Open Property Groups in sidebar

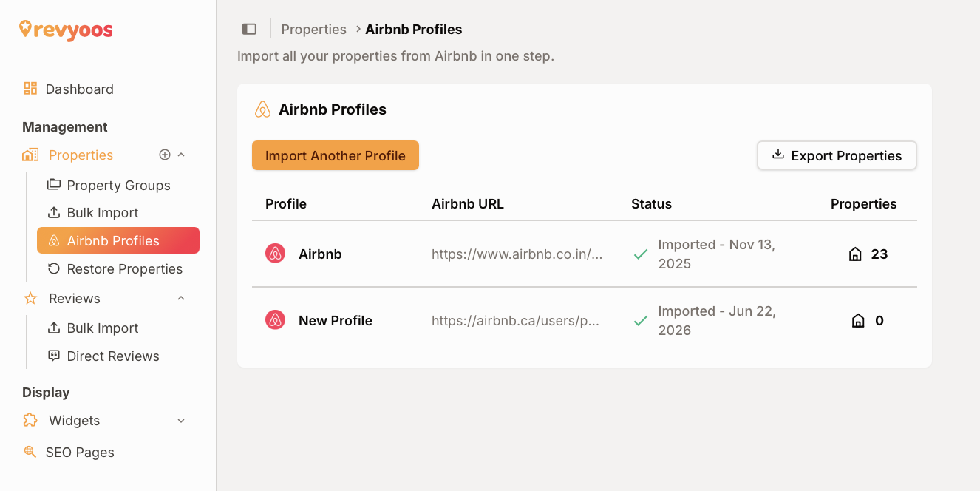pyautogui.click(x=118, y=185)
